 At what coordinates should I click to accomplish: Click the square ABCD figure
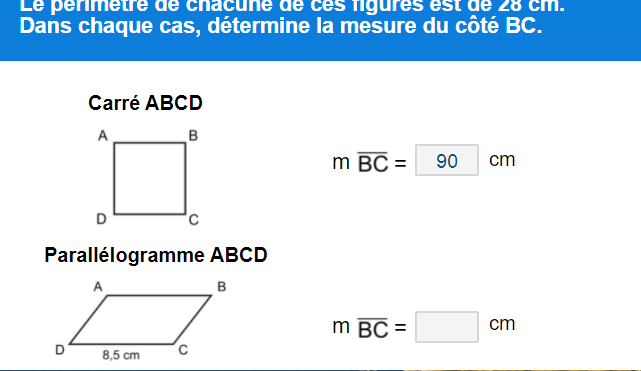click(x=150, y=179)
